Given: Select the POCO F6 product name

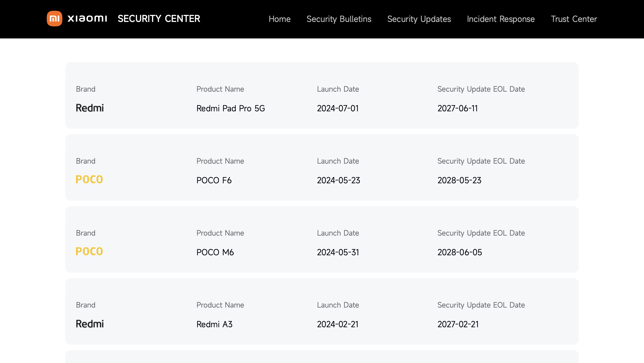Looking at the screenshot, I should [214, 180].
